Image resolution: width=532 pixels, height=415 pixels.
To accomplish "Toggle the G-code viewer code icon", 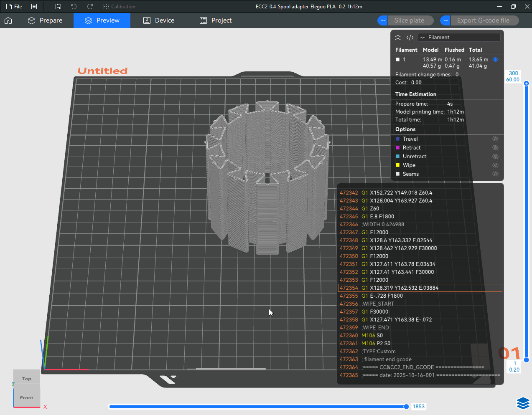I will [410, 38].
